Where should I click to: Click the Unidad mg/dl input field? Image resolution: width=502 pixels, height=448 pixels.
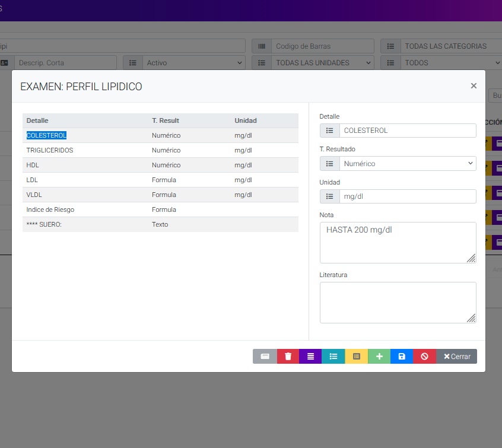click(x=407, y=196)
